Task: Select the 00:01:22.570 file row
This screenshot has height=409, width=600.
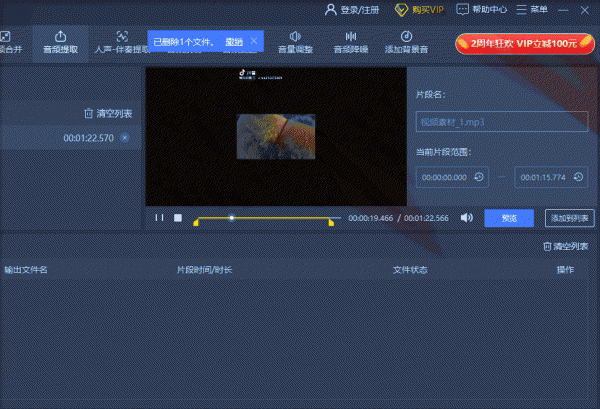Action: (x=70, y=138)
